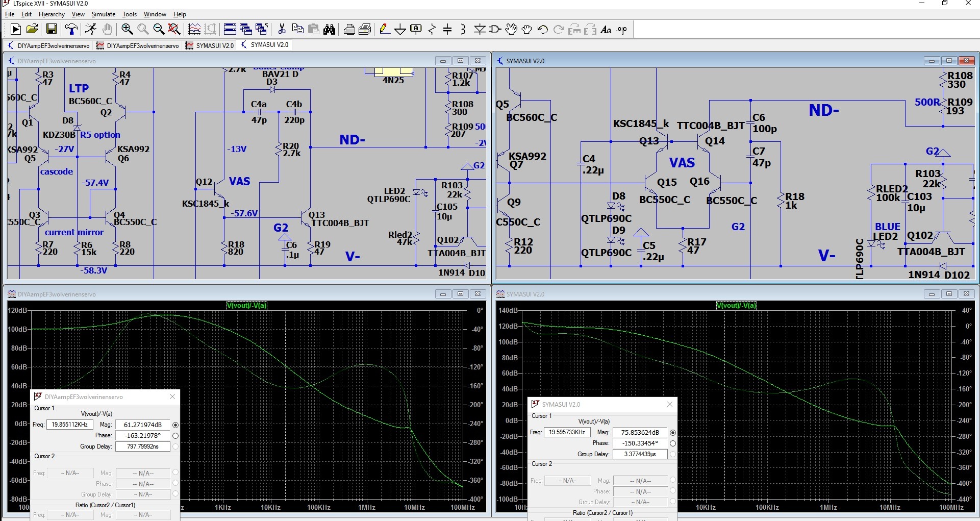The height and width of the screenshot is (521, 980).
Task: Open the Simulate menu
Action: pyautogui.click(x=104, y=14)
